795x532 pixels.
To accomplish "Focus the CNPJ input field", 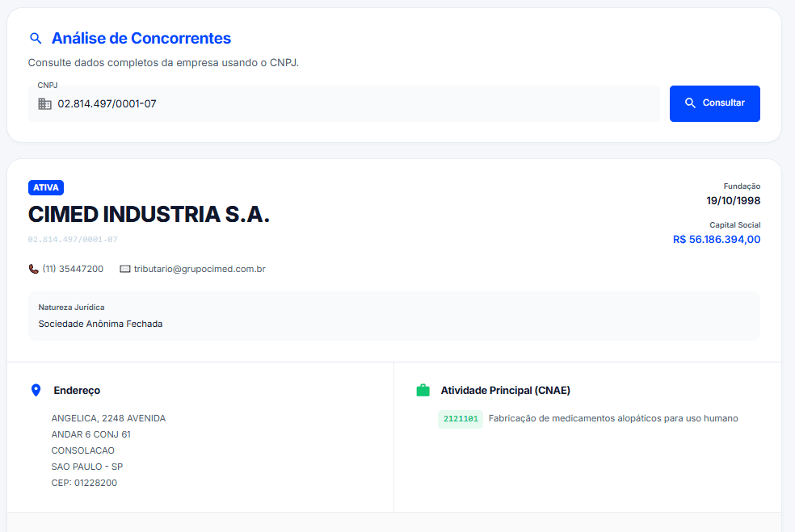I will [x=355, y=104].
